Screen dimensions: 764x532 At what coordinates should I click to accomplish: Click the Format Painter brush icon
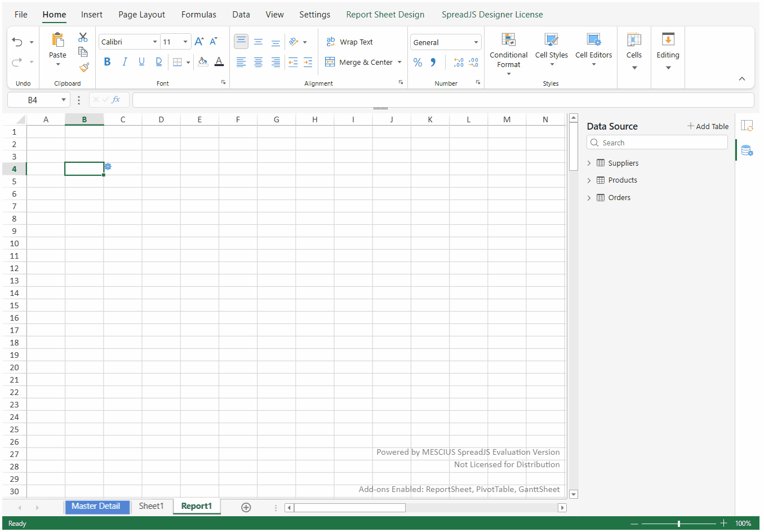click(84, 68)
